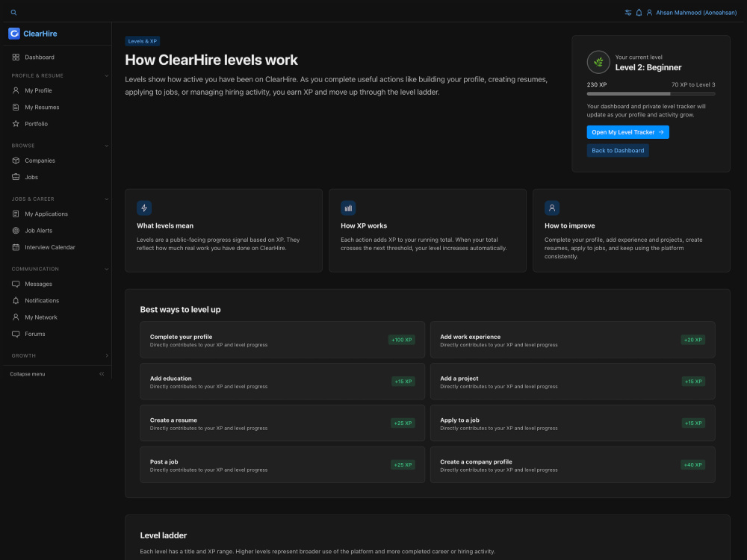Click the Add a project card title
This screenshot has height=560, width=747.
(x=459, y=379)
